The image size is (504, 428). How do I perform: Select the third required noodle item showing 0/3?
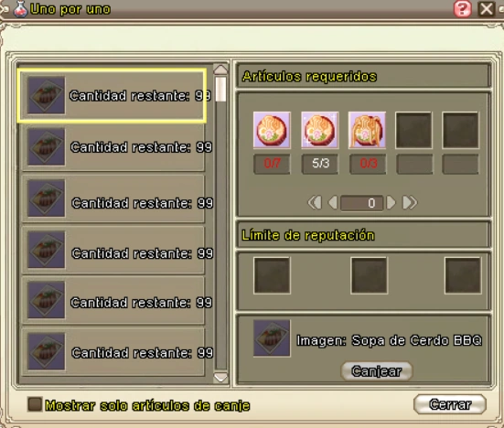click(x=367, y=130)
